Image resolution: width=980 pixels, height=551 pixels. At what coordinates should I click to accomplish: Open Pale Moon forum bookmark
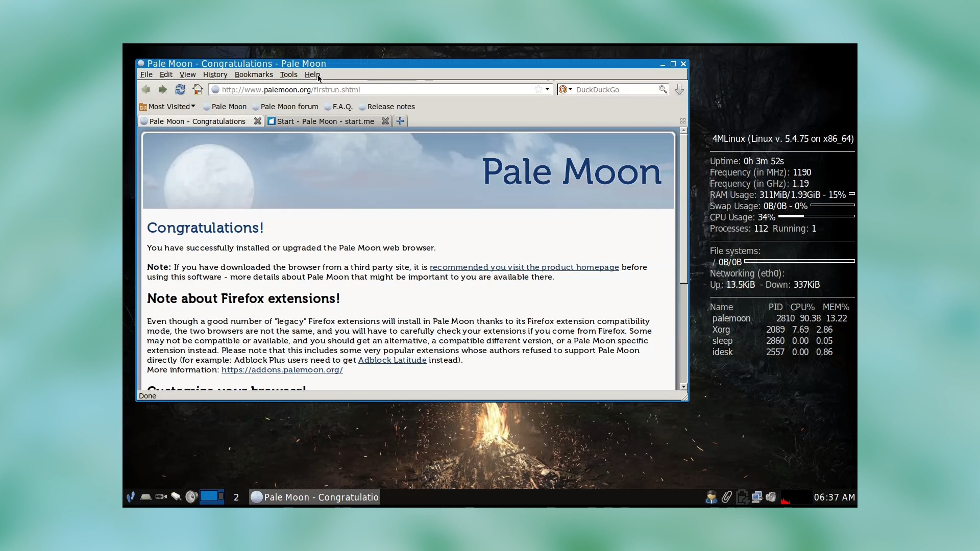[285, 107]
